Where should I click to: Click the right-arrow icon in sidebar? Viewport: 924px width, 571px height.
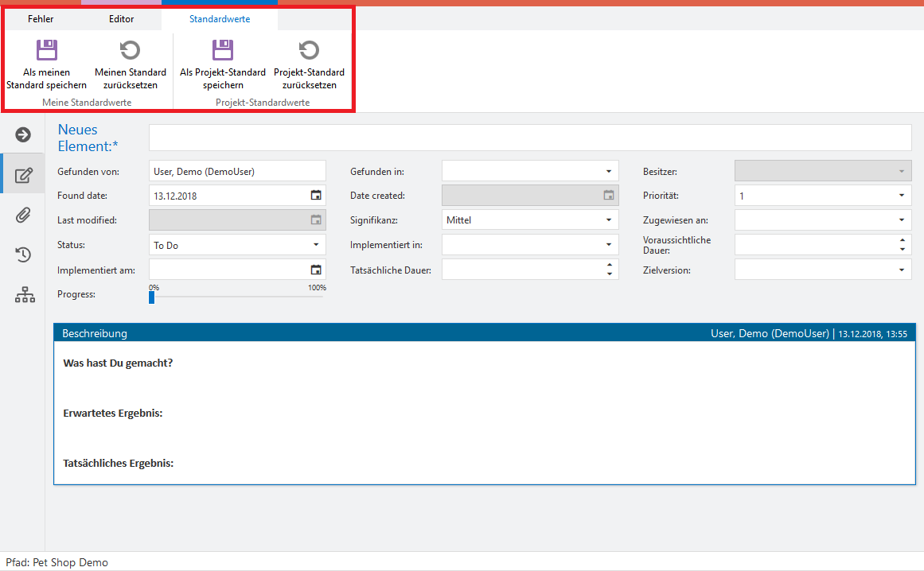[x=23, y=135]
